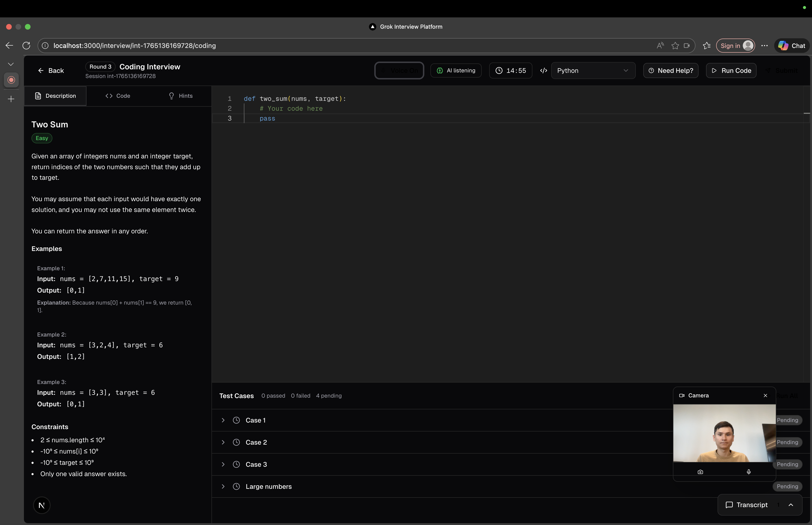812x525 pixels.
Task: Click the browser refresh icon
Action: pyautogui.click(x=26, y=46)
